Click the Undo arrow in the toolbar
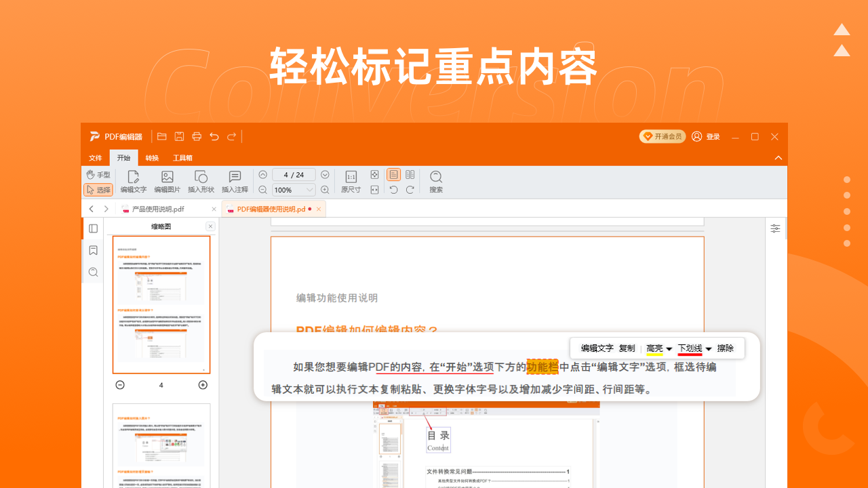The image size is (868, 488). coord(214,136)
